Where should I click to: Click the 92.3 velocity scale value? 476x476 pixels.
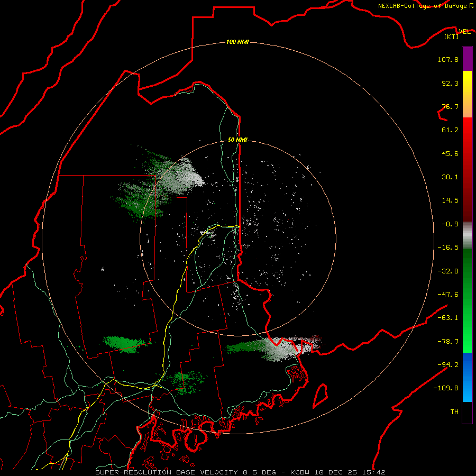[x=450, y=83]
